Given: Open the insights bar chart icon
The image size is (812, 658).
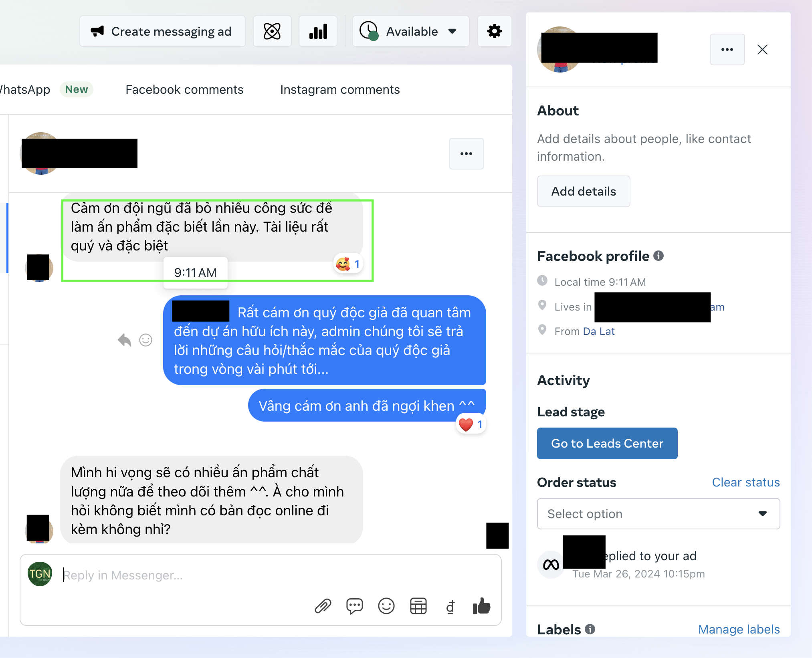Looking at the screenshot, I should pyautogui.click(x=318, y=31).
